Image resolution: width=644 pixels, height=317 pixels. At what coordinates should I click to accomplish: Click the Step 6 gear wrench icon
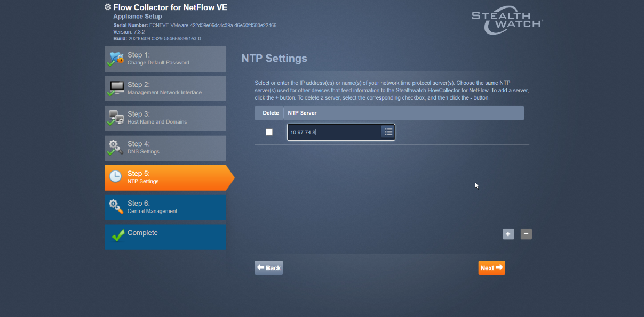pos(116,206)
